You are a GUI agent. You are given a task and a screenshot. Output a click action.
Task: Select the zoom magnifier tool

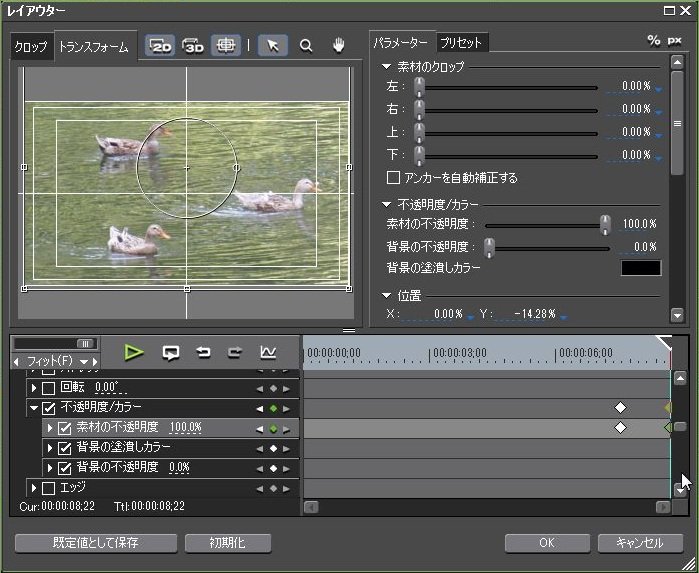point(306,45)
